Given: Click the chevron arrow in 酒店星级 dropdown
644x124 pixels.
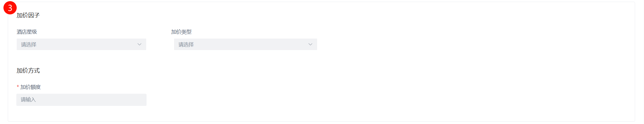Looking at the screenshot, I should point(139,44).
